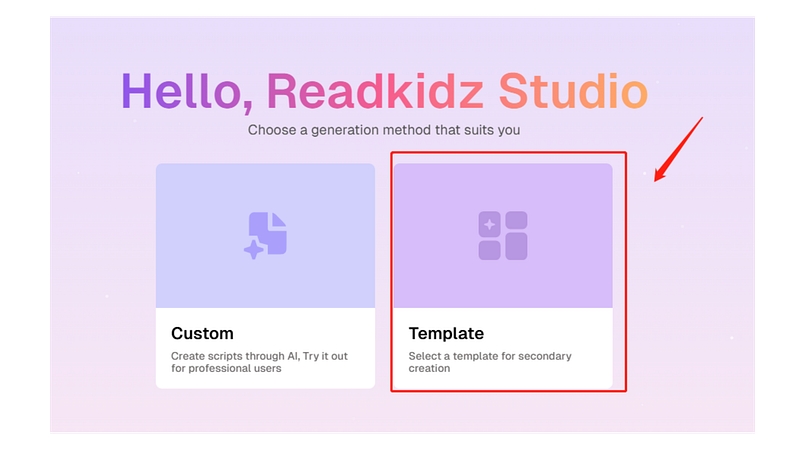The image size is (800, 450).
Task: Click "Choose a generation method that suits you" subtitle
Action: pos(384,130)
